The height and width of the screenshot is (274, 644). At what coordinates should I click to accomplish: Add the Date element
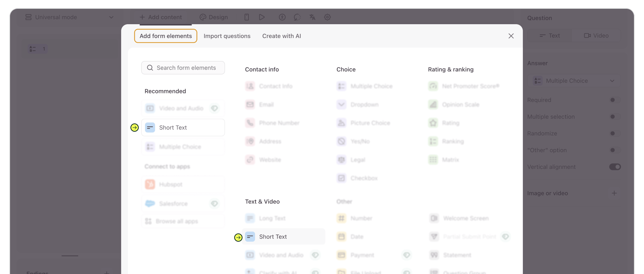click(x=350, y=237)
